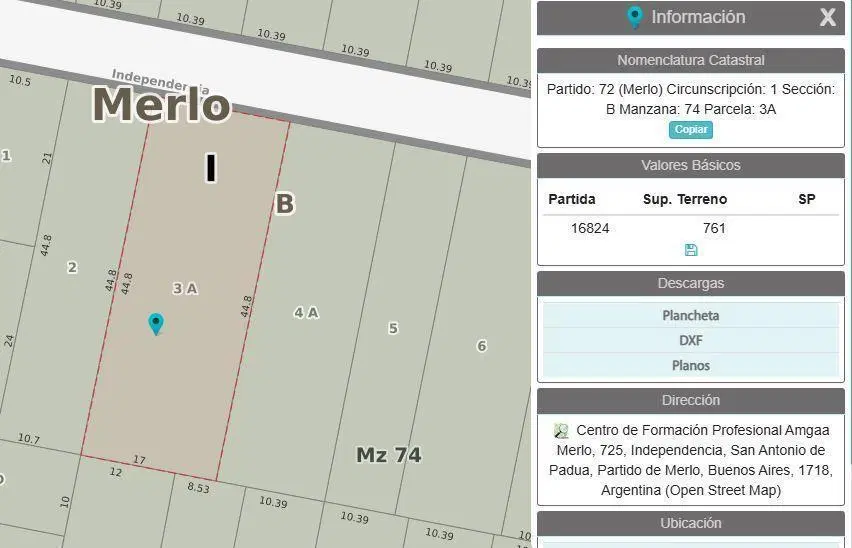Click parcel number 2 on the map
The height and width of the screenshot is (548, 852).
pyautogui.click(x=72, y=267)
